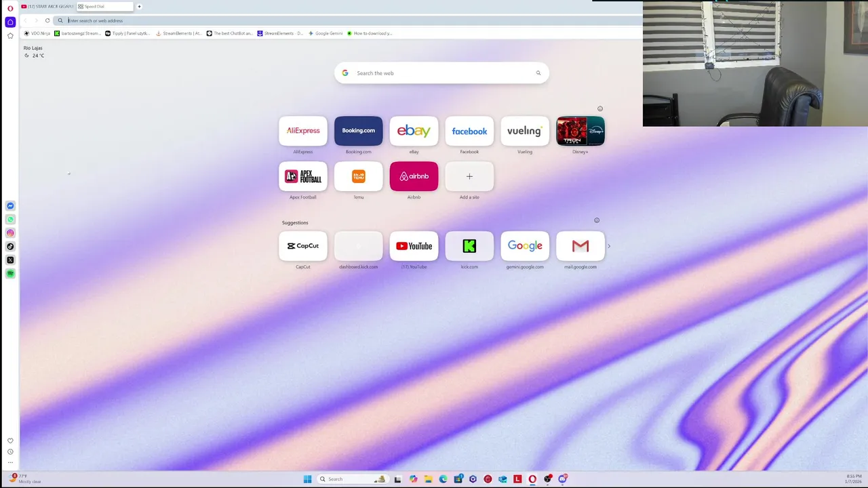This screenshot has width=868, height=488.
Task: Open Instagram in the Opera sidebar
Action: click(10, 233)
